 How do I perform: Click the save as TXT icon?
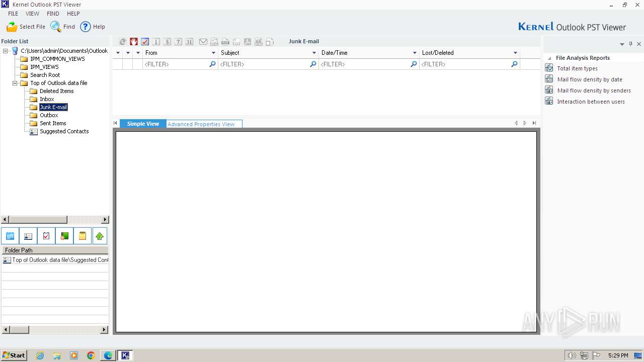pyautogui.click(x=225, y=42)
